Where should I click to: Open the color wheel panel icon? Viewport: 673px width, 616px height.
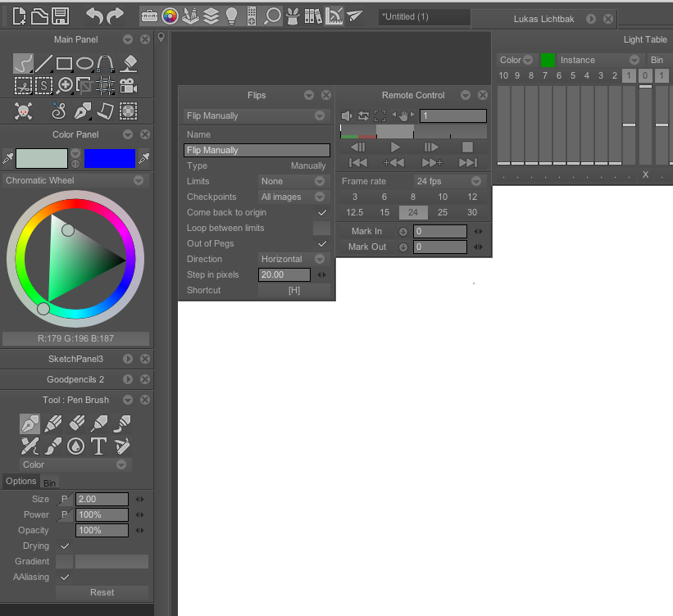pos(170,16)
